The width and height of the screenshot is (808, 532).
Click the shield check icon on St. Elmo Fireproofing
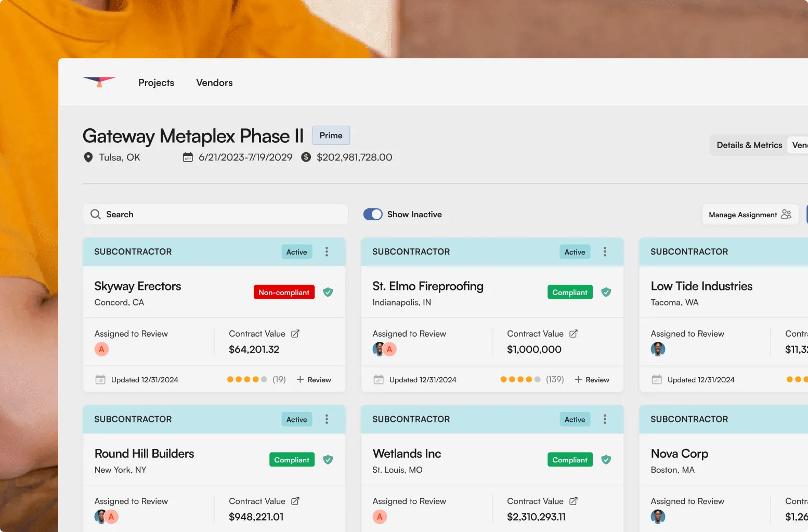point(606,292)
